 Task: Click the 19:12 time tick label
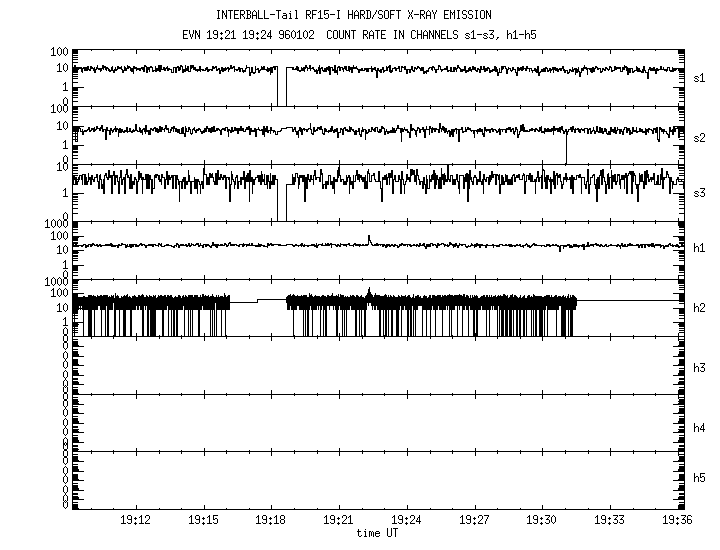tap(135, 521)
